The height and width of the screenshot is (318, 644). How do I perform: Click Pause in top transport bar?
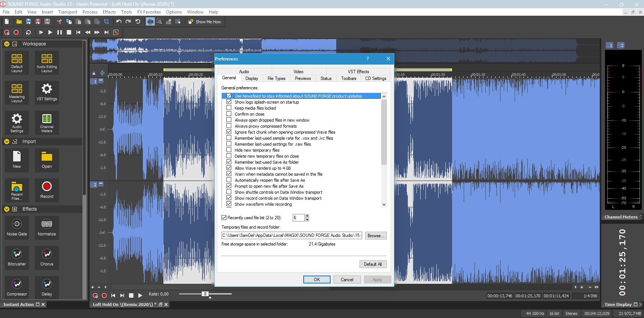coord(60,32)
